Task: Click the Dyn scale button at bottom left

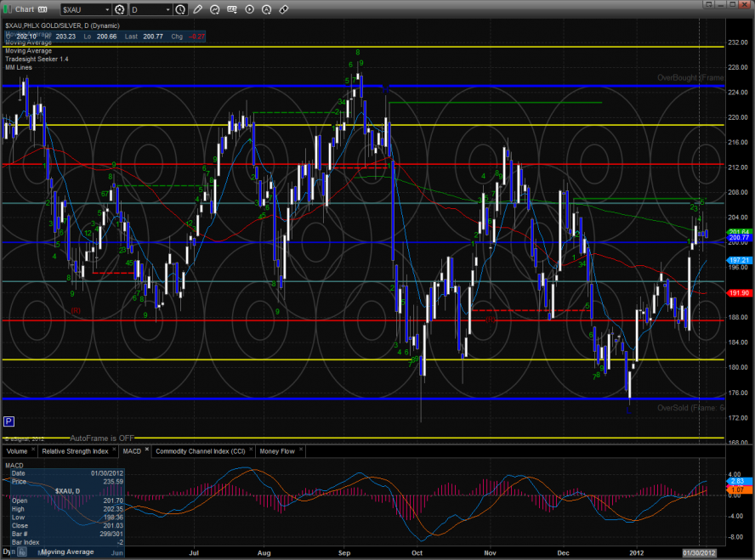Action: pyautogui.click(x=9, y=552)
